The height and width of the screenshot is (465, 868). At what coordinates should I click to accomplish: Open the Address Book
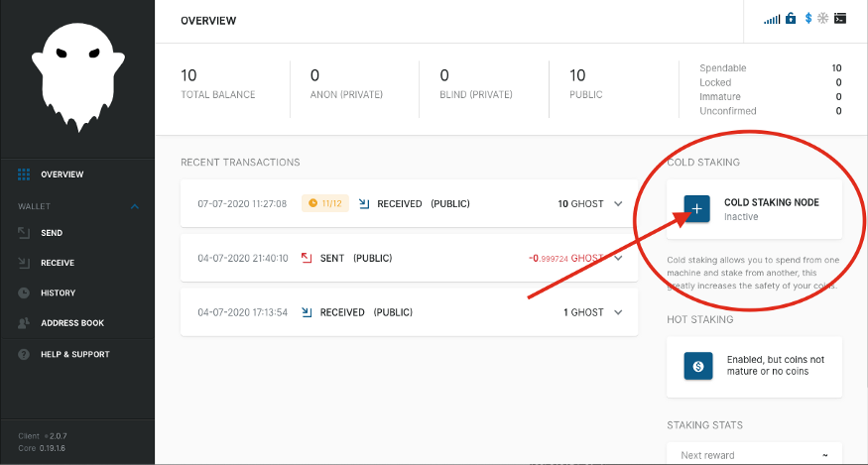[x=71, y=323]
